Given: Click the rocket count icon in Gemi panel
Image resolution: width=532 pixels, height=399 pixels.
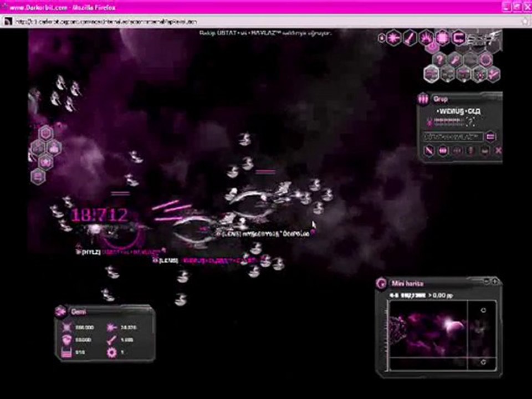Looking at the screenshot, I should (x=111, y=340).
